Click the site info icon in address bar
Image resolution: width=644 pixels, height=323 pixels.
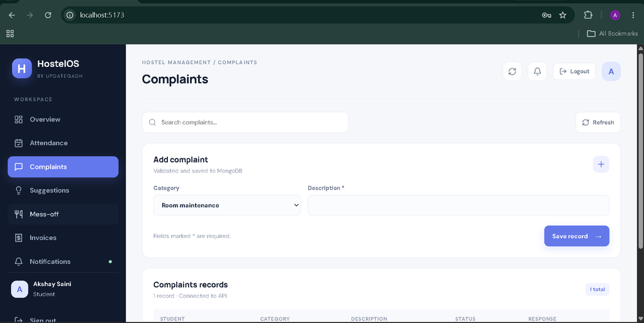(x=70, y=15)
